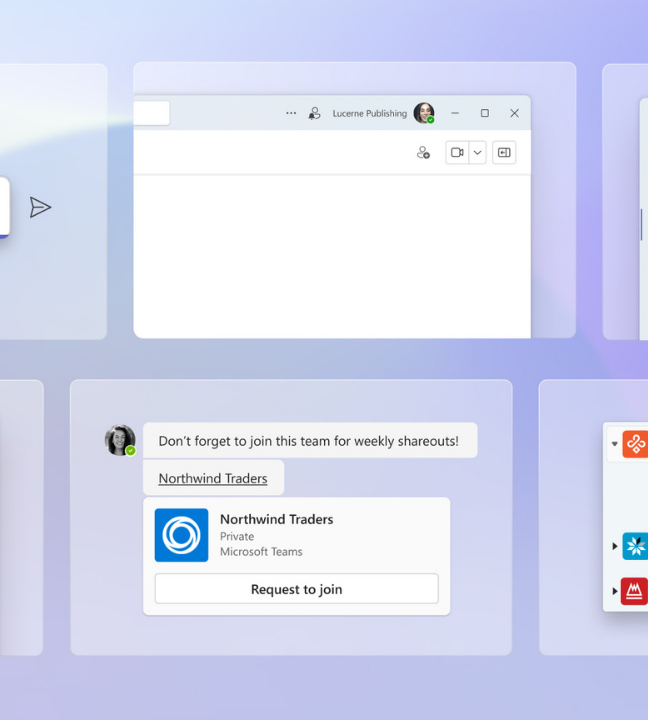Minimize the Teams window
Screen dimensions: 648x720
click(x=455, y=113)
